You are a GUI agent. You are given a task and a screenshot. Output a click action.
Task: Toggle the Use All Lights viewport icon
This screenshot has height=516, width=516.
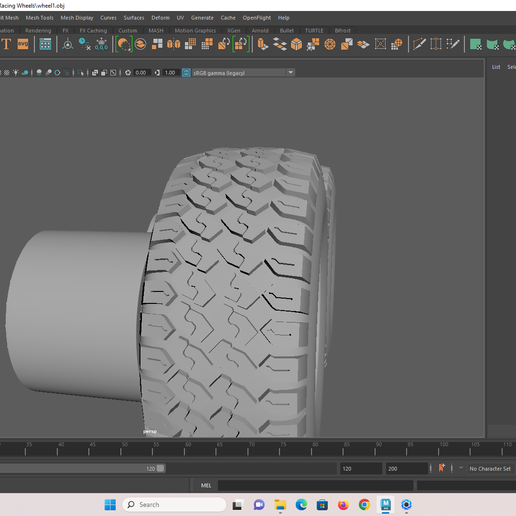[16, 73]
